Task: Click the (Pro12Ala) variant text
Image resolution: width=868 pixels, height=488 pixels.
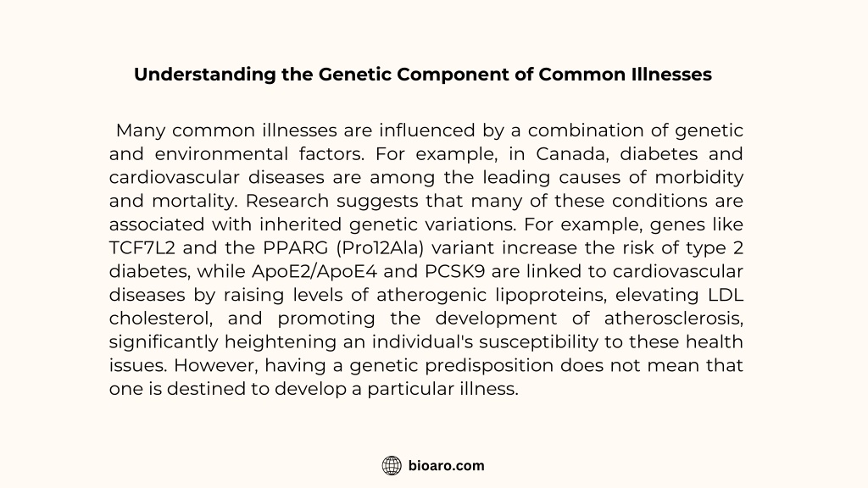Action: 380,248
